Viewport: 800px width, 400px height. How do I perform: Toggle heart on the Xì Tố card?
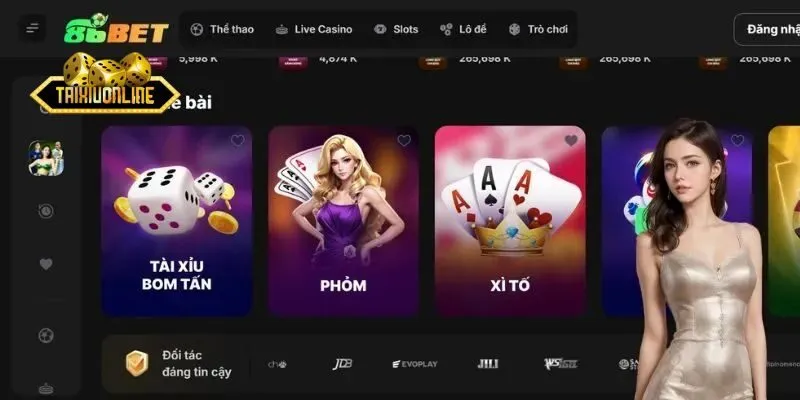click(x=571, y=140)
